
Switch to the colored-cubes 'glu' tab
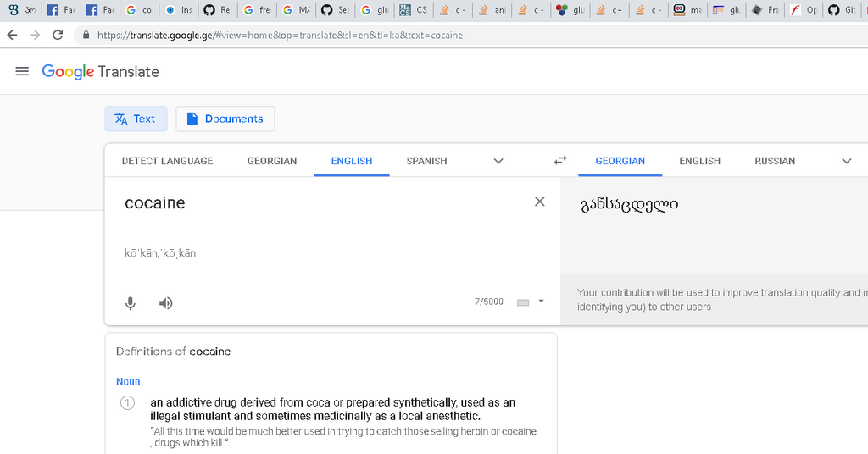tap(570, 10)
